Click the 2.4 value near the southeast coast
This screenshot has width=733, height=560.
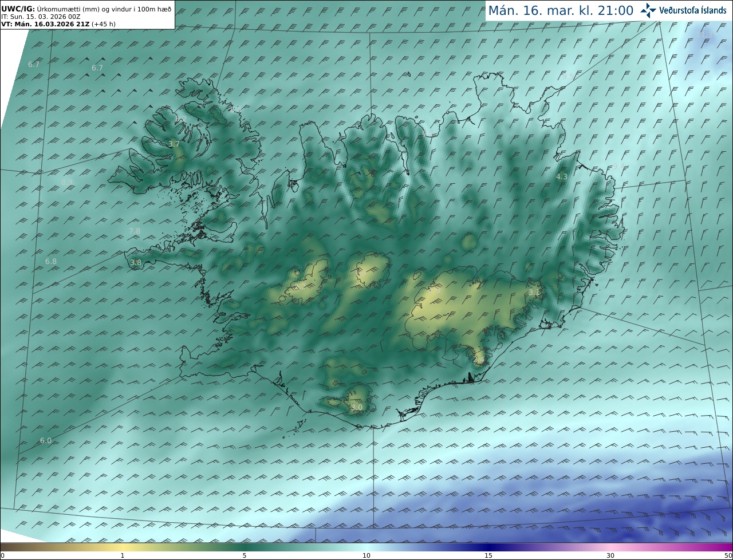(479, 359)
